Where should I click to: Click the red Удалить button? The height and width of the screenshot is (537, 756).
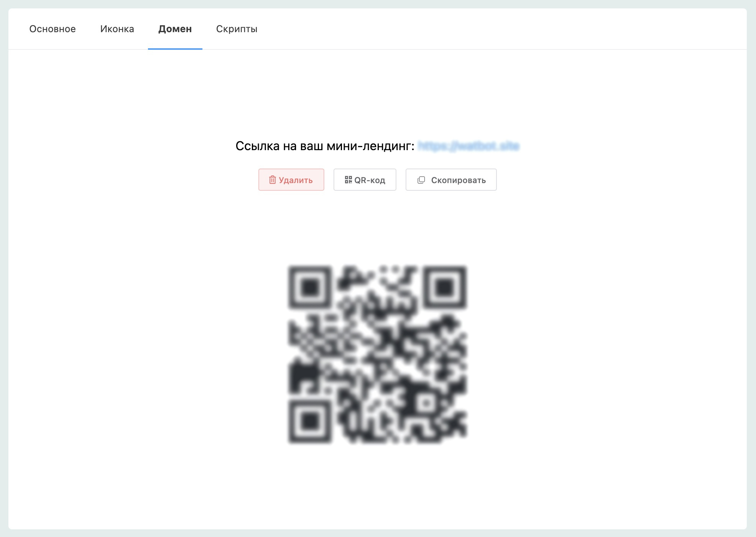(x=291, y=180)
